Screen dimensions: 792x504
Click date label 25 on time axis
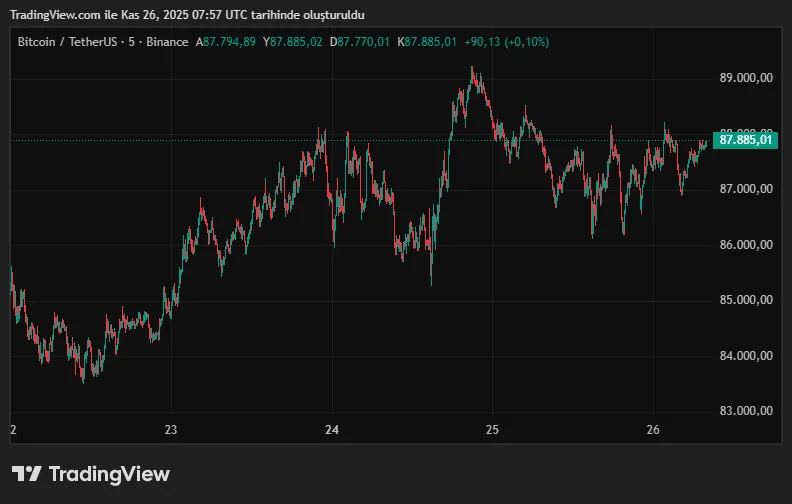click(492, 430)
